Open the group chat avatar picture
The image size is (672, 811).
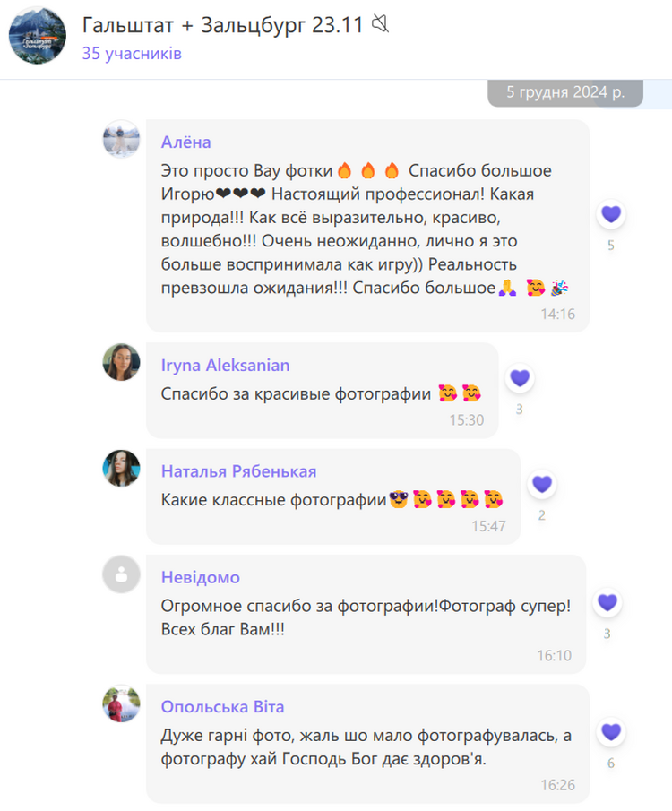[x=38, y=35]
